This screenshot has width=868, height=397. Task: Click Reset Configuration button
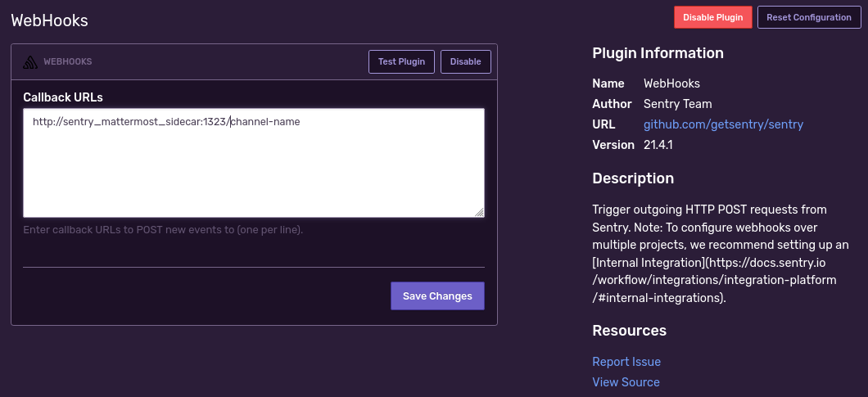click(x=809, y=17)
